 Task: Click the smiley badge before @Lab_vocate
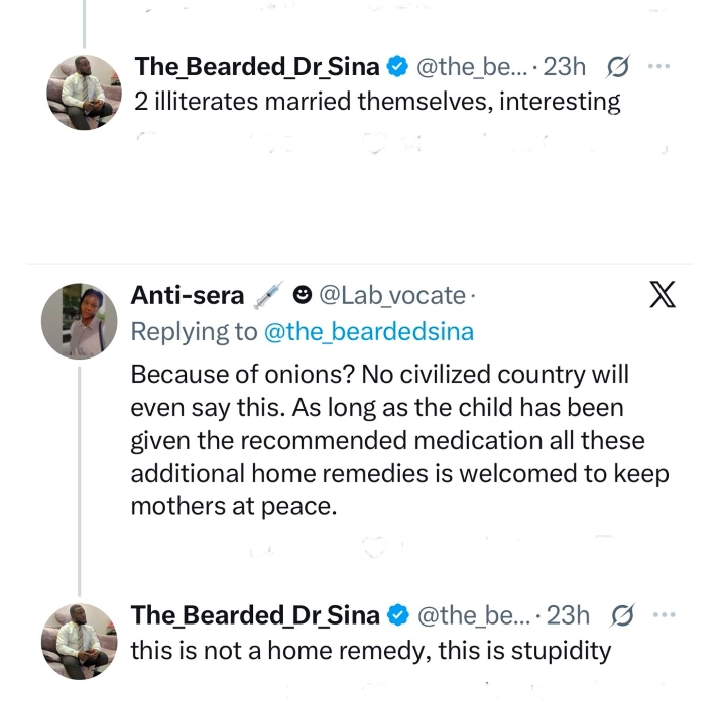click(x=302, y=295)
